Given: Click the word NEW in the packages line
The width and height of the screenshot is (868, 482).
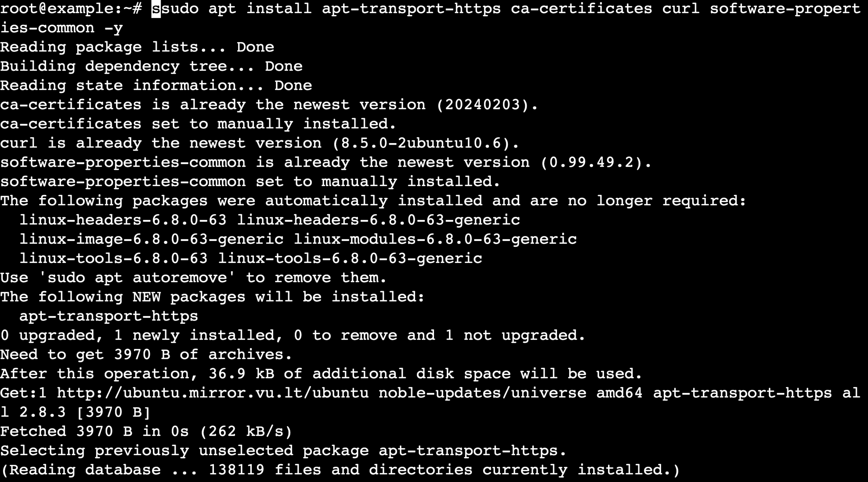Looking at the screenshot, I should (146, 297).
